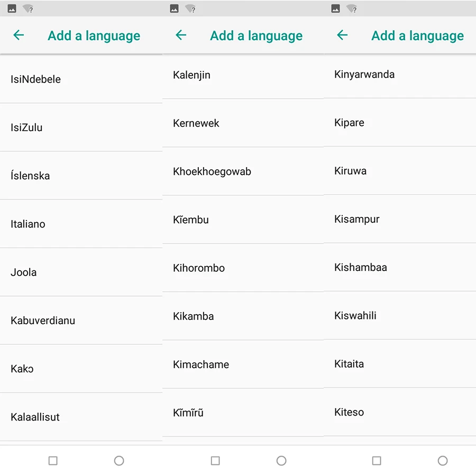Tap the Wi-Fi status icon above IsiNdebele list

tap(28, 9)
